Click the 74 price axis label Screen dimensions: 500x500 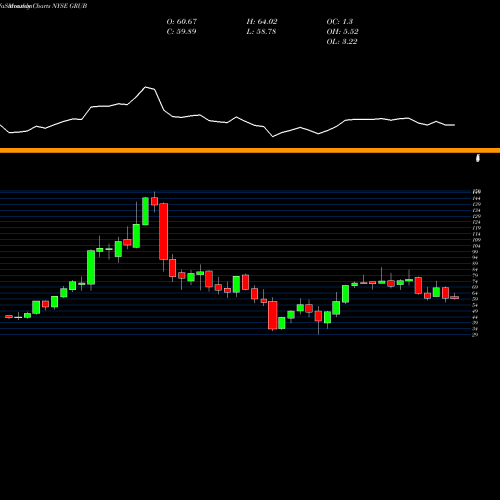point(475,281)
